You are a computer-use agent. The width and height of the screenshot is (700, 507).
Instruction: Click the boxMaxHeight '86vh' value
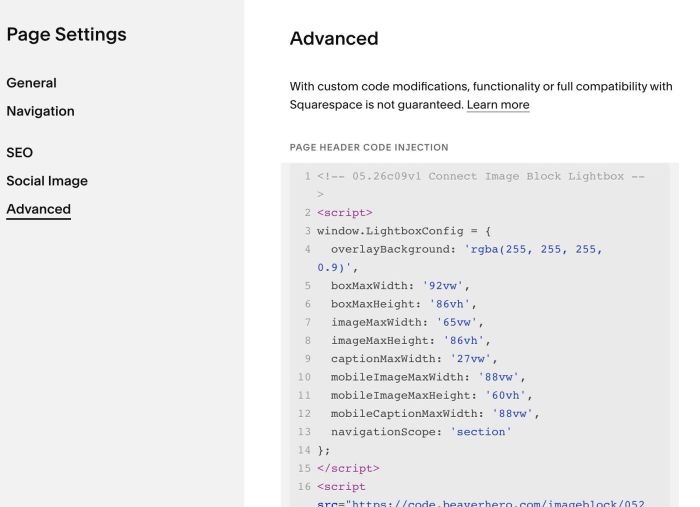click(450, 304)
